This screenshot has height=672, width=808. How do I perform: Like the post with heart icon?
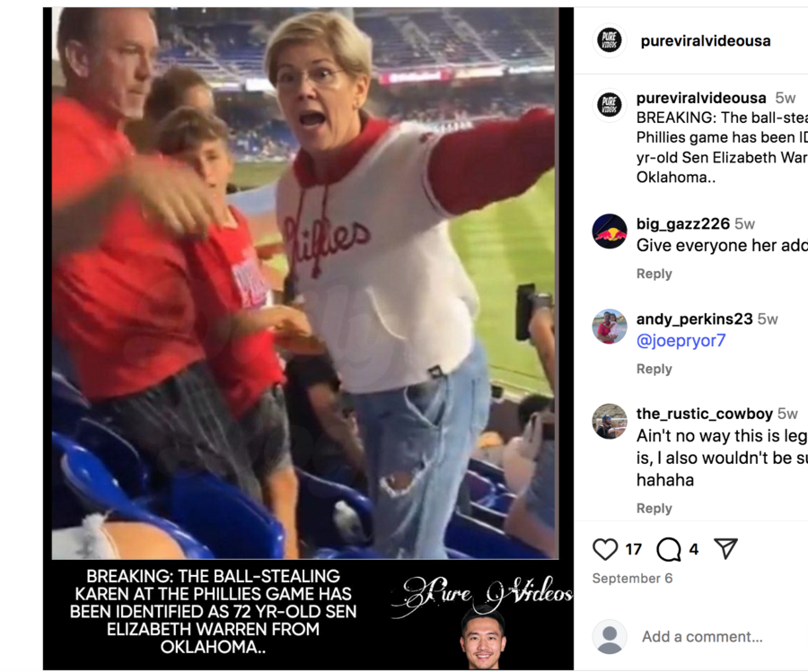[x=605, y=549]
